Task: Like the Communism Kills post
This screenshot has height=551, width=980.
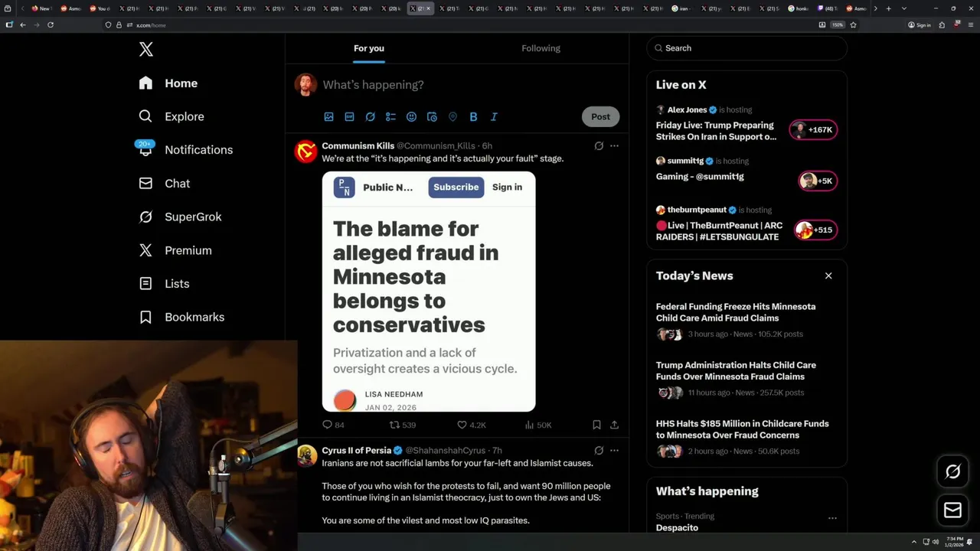Action: 472,425
